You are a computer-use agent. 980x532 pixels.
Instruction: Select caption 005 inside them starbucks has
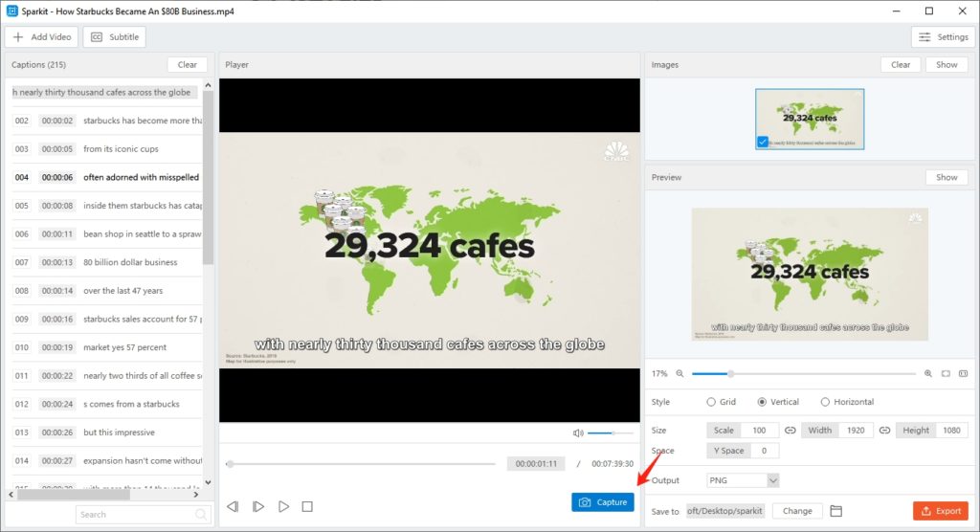pyautogui.click(x=107, y=206)
